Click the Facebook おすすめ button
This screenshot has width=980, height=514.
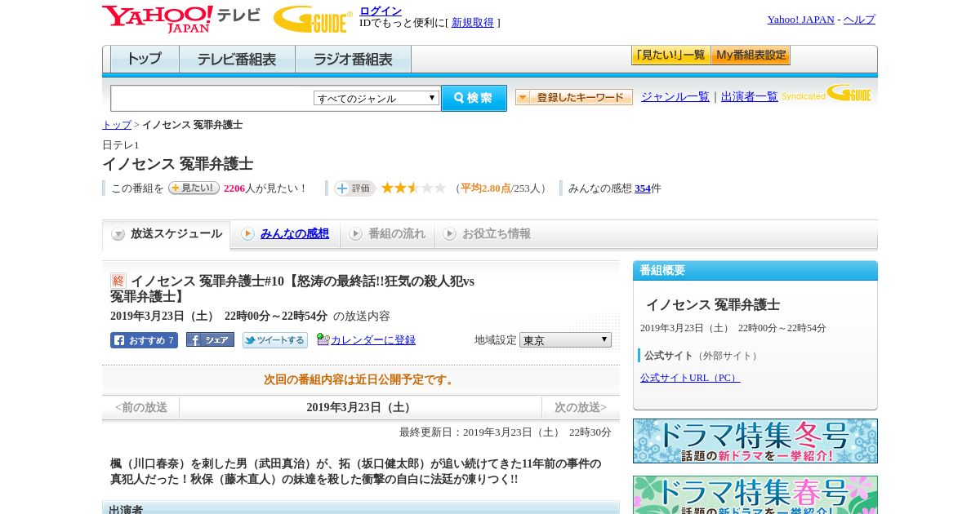pos(144,340)
